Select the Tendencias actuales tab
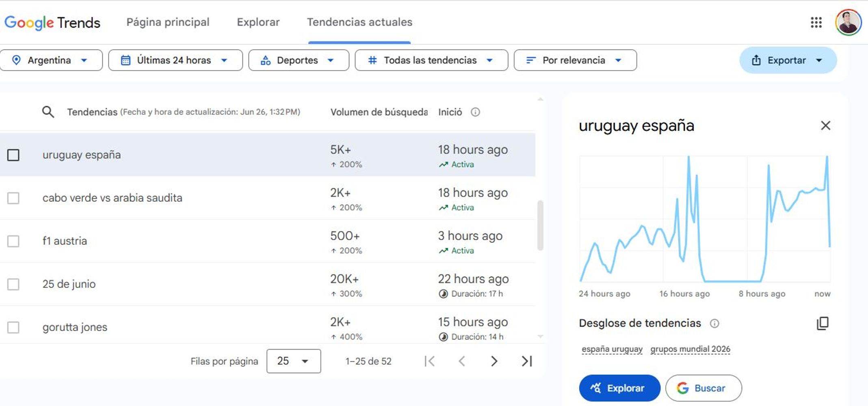This screenshot has height=406, width=868. (359, 22)
